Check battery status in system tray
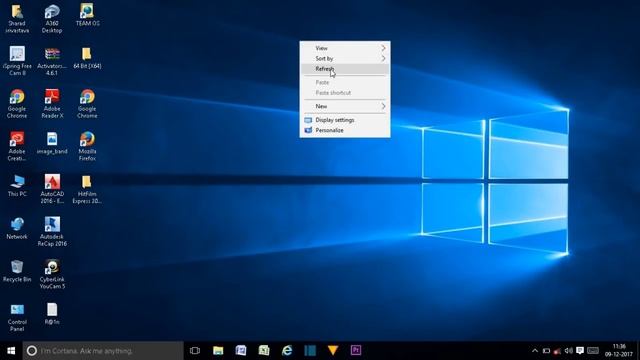 pos(546,351)
